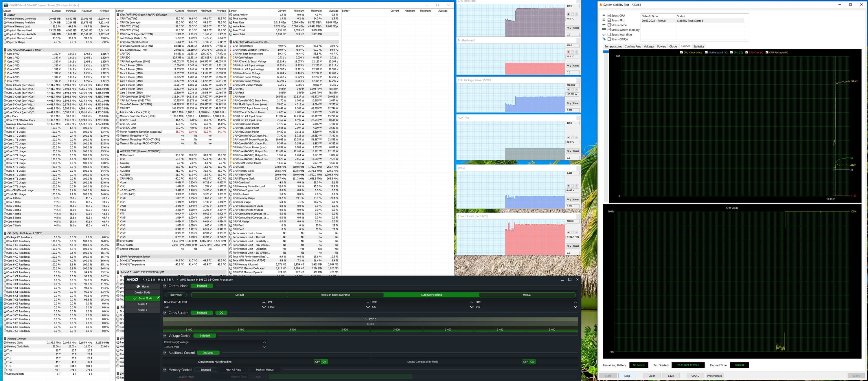
Task: Increase Boost Override CPU with up arrow
Action: click(264, 303)
